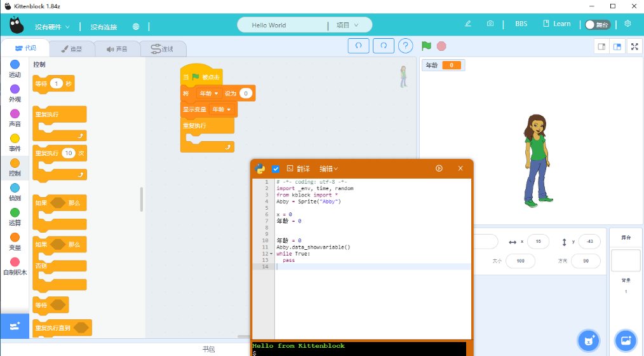Switch to small stage layout
Screen dimensions: 644x356
click(x=600, y=46)
